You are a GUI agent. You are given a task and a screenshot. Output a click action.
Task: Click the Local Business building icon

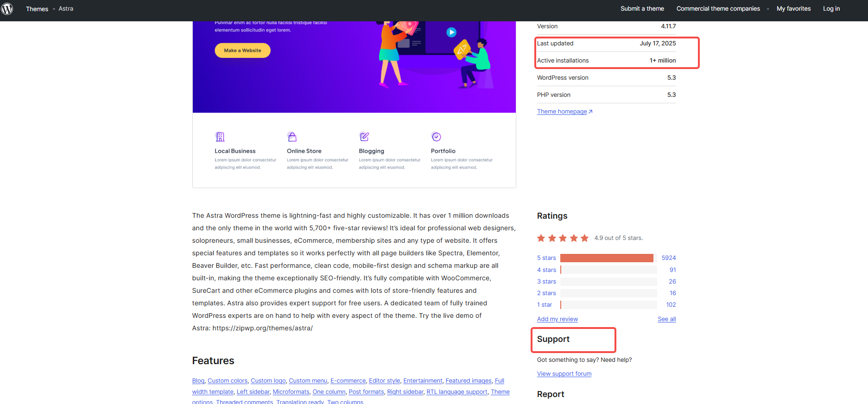[x=220, y=137]
